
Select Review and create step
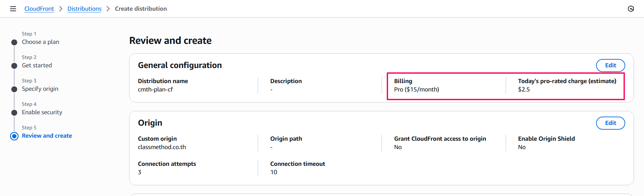click(x=47, y=136)
